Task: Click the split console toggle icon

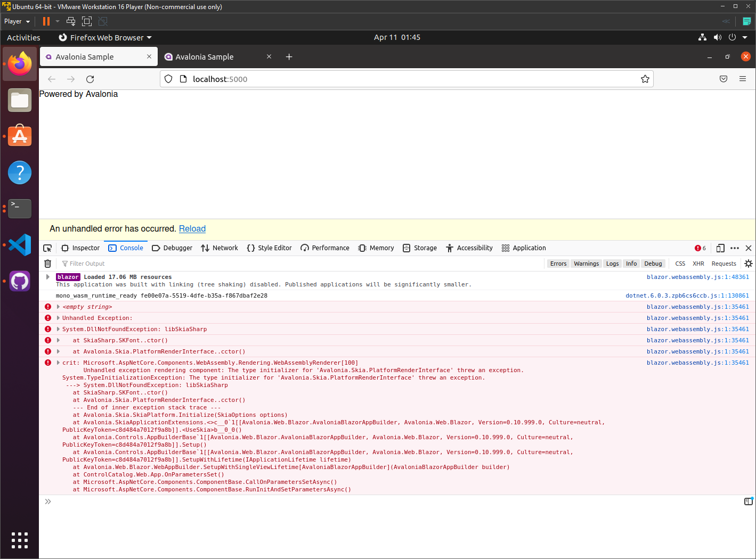Action: (749, 501)
